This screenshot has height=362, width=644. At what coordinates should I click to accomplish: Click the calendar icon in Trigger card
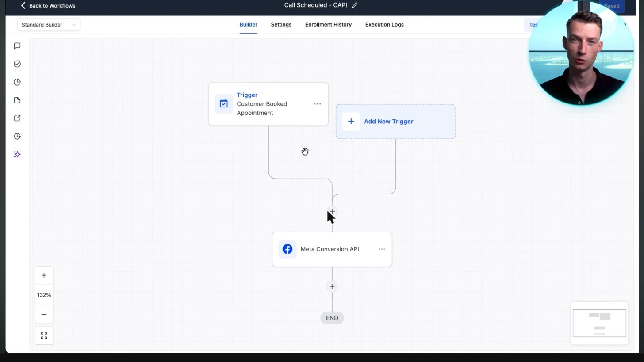[x=224, y=104]
